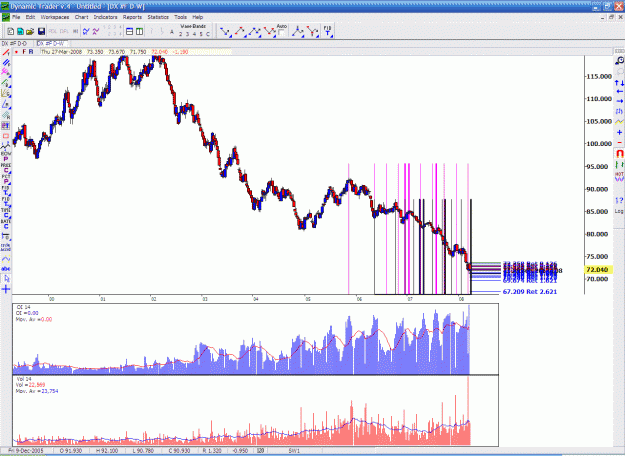
Task: Toggle the Log scale button
Action: coord(619,211)
